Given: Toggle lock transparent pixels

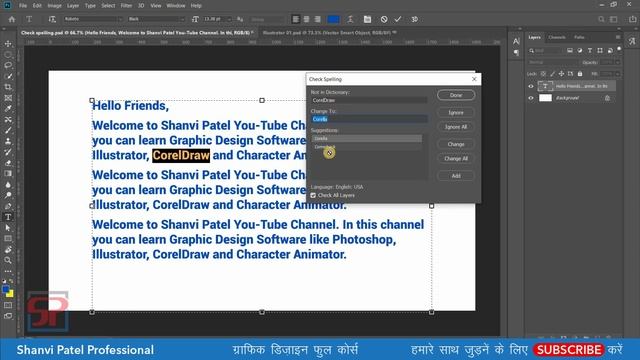Looking at the screenshot, I should click(543, 74).
